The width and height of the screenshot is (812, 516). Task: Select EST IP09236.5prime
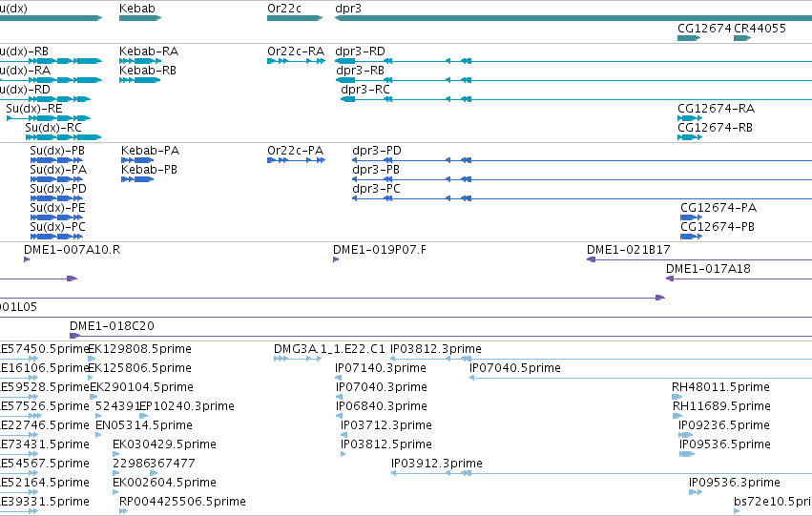724,426
